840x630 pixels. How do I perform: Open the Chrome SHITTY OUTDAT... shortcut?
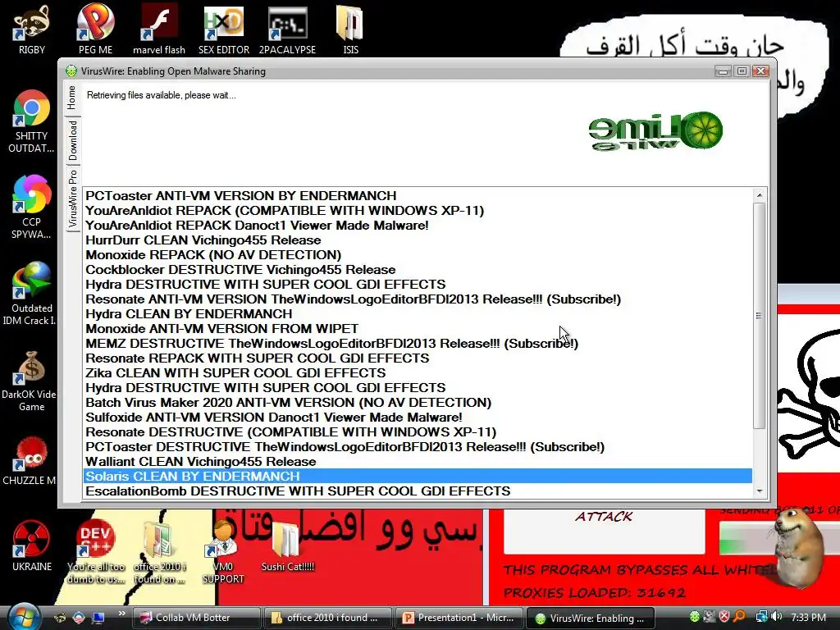(x=31, y=121)
